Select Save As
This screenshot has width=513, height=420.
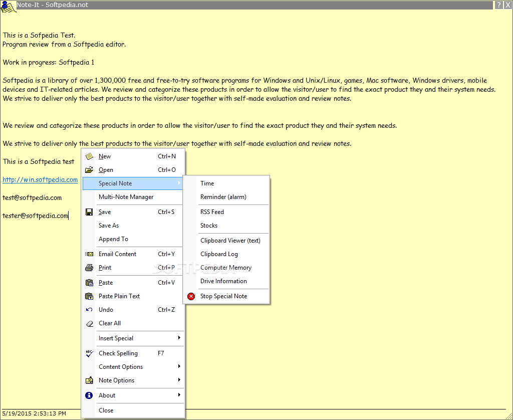(133, 226)
